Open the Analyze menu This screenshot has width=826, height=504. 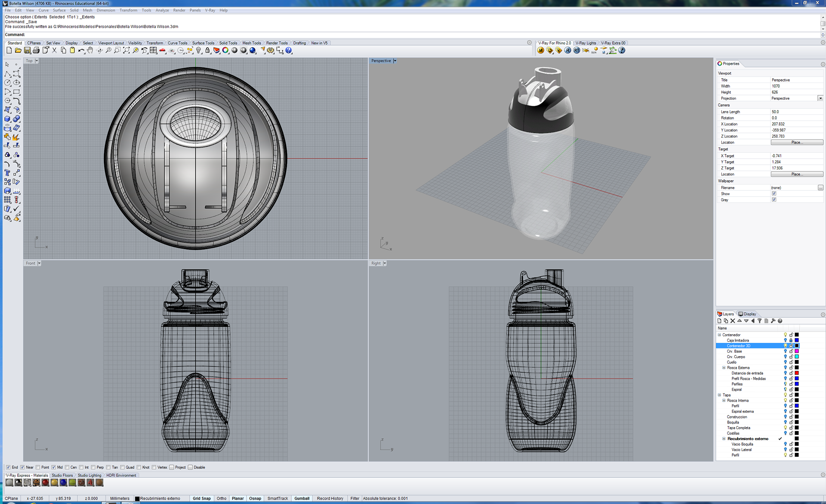(162, 10)
